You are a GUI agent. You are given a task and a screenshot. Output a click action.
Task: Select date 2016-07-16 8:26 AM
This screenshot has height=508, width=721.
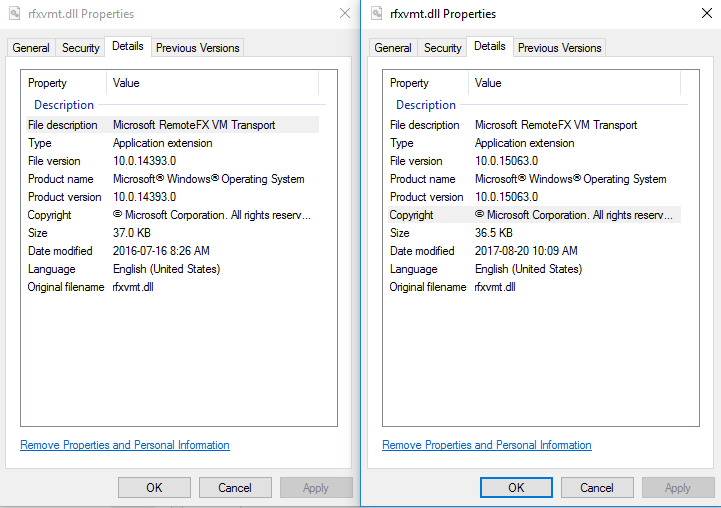click(161, 251)
